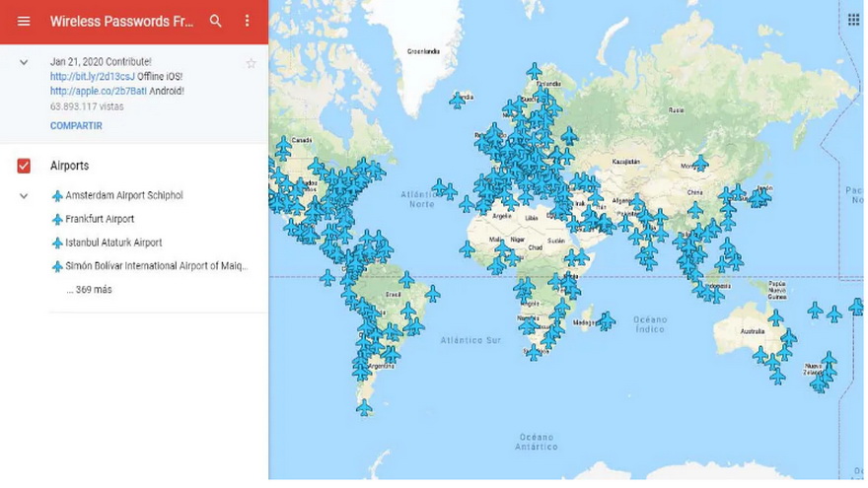868x488 pixels.
Task: Click the COMPARTIR share button
Action: pos(76,126)
